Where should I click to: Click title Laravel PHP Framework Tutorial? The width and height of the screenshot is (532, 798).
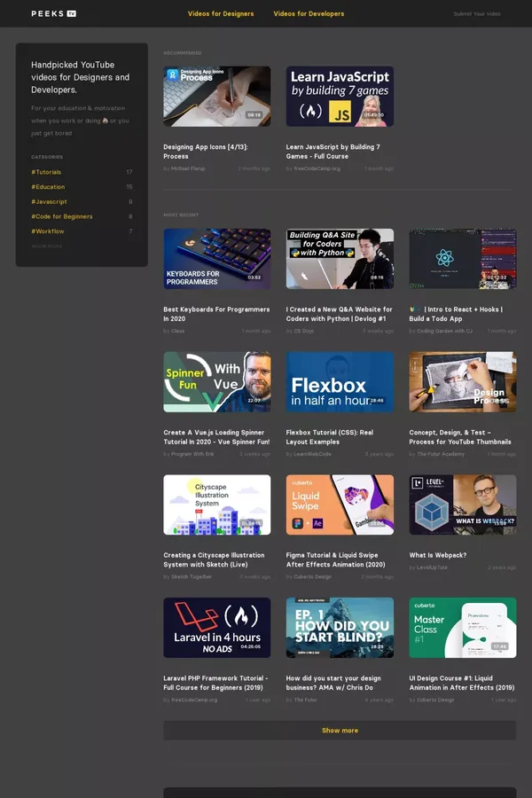(x=215, y=683)
